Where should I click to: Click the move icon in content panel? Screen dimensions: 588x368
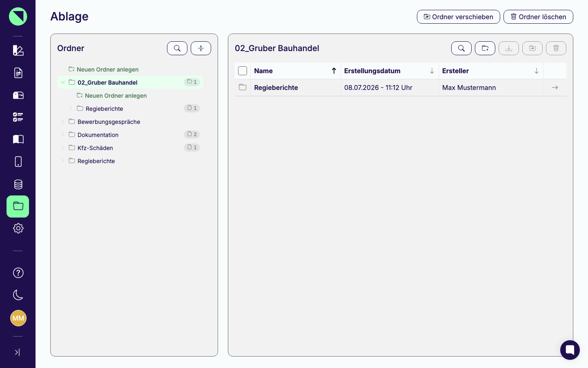532,48
